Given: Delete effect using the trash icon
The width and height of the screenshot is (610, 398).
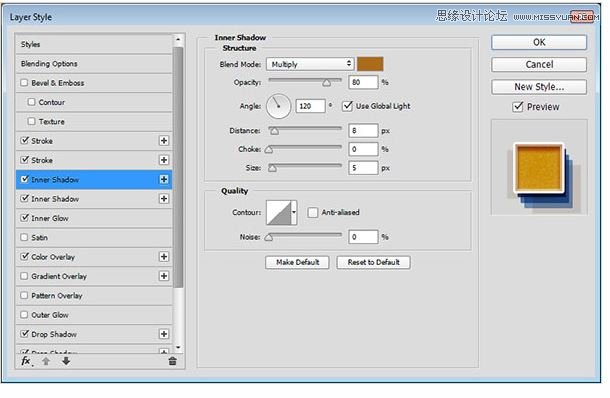Looking at the screenshot, I should coord(173,361).
